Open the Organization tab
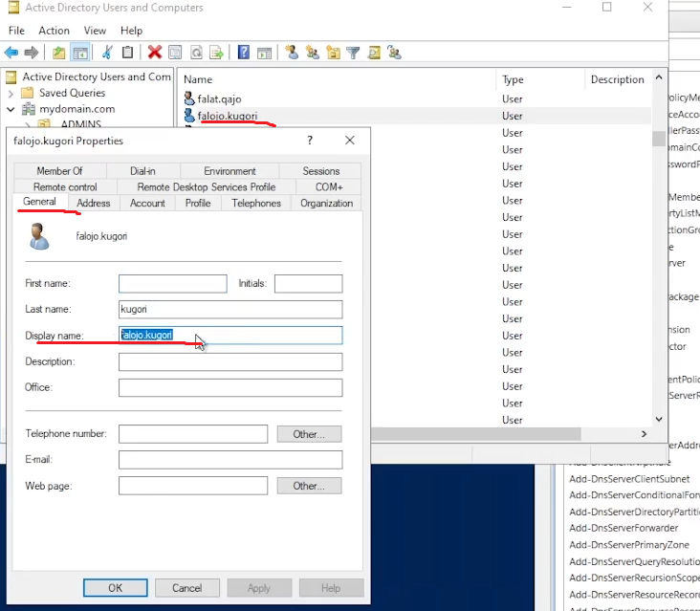The image size is (700, 611). point(326,203)
